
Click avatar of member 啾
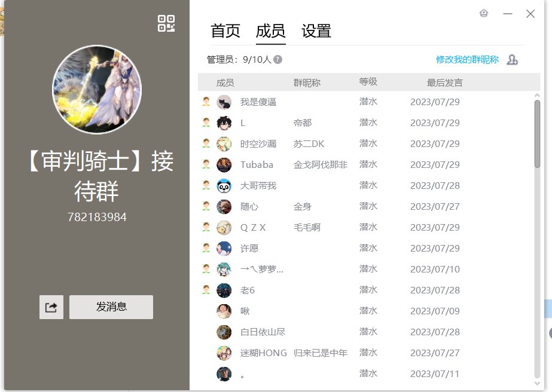click(x=224, y=311)
